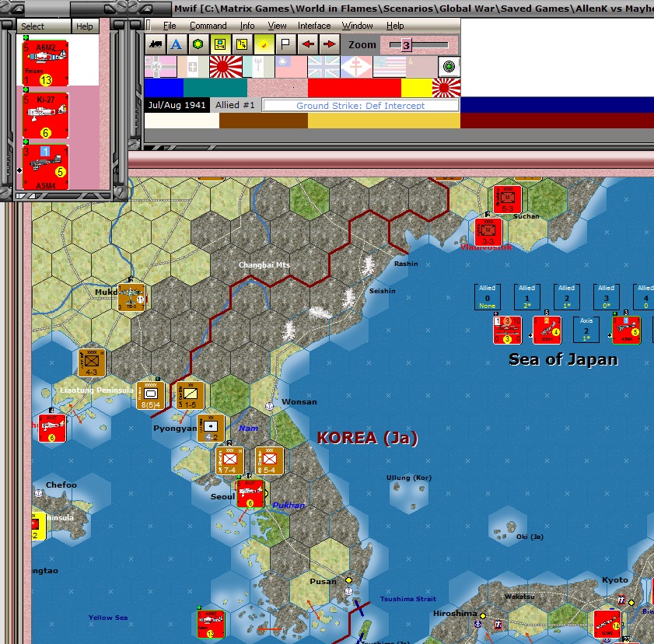Screen dimensions: 654x644
Task: Click the Ground Strike: Def Intercept phase field
Action: tap(360, 106)
